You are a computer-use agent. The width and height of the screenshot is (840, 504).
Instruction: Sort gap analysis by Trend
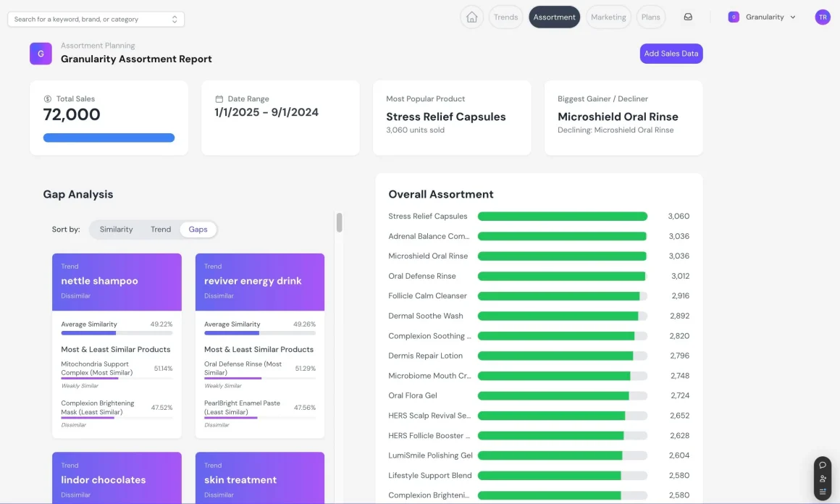point(161,230)
